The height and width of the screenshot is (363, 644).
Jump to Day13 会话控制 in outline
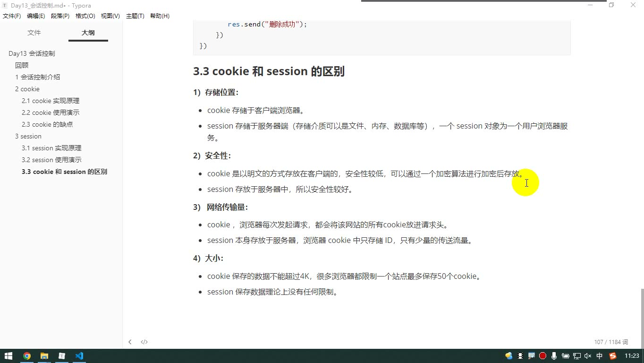32,53
